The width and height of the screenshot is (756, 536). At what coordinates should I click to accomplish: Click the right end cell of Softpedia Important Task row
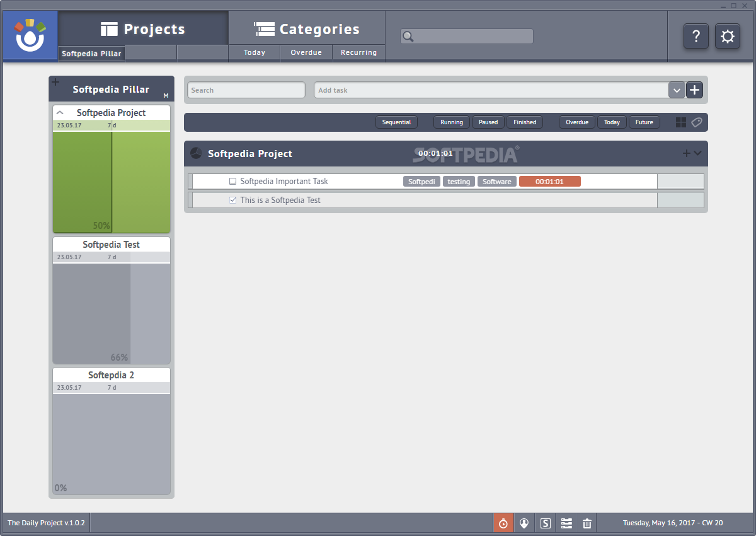pyautogui.click(x=680, y=182)
